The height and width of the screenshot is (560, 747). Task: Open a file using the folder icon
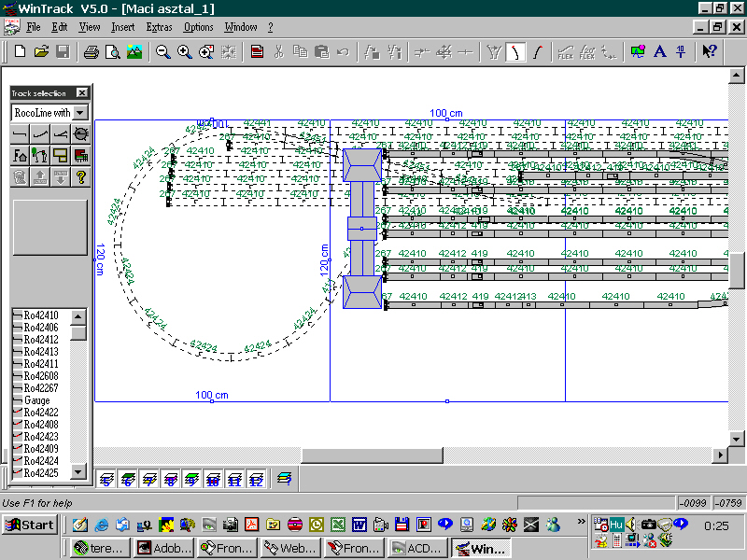41,51
